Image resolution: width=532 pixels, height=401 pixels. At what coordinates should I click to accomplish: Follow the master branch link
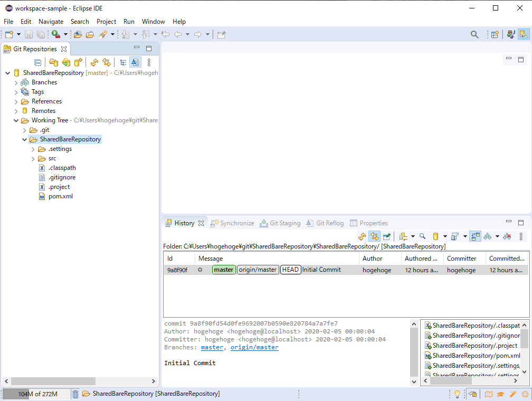(x=212, y=347)
